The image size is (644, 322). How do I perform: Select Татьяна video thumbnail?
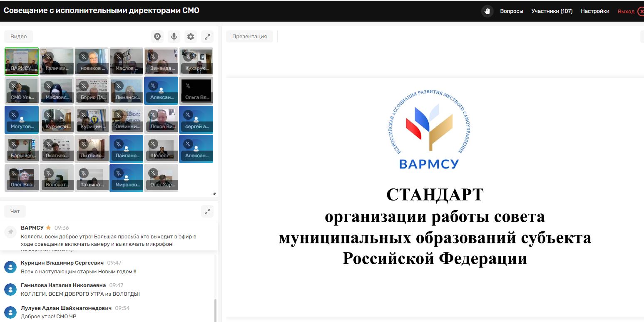pyautogui.click(x=91, y=178)
